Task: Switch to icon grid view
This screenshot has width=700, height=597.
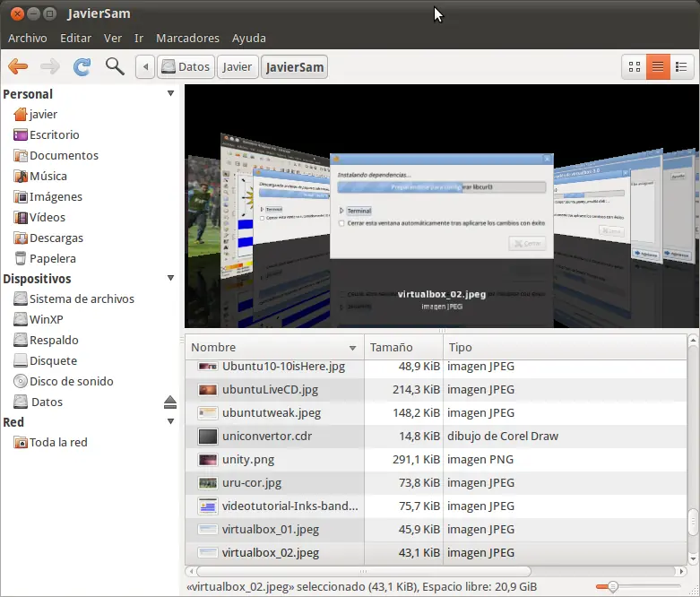Action: (635, 66)
